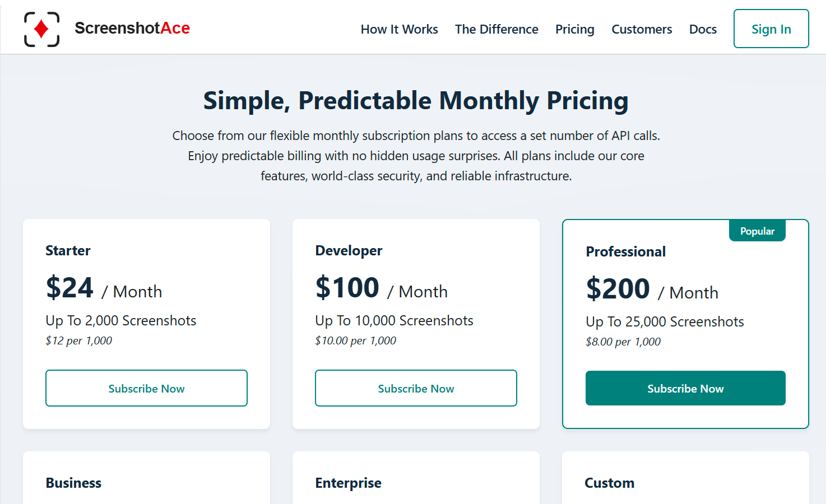Subscribe to the Starter plan
The width and height of the screenshot is (826, 504).
(x=146, y=388)
